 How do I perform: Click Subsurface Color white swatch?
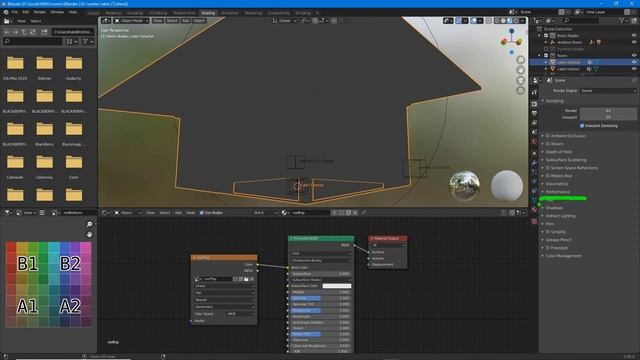click(x=337, y=286)
